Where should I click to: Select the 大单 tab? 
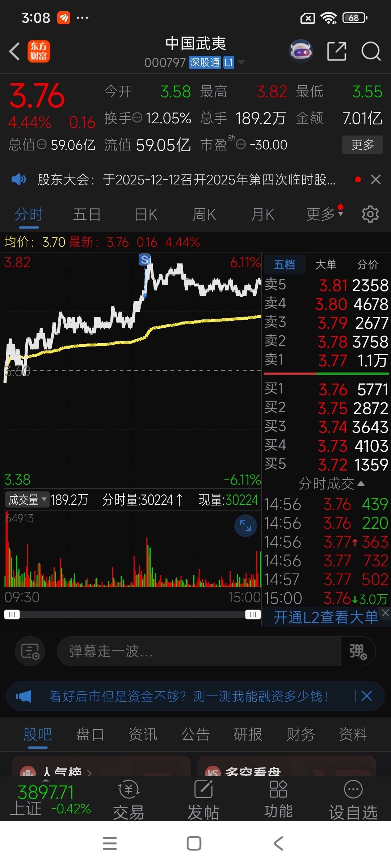(x=326, y=264)
